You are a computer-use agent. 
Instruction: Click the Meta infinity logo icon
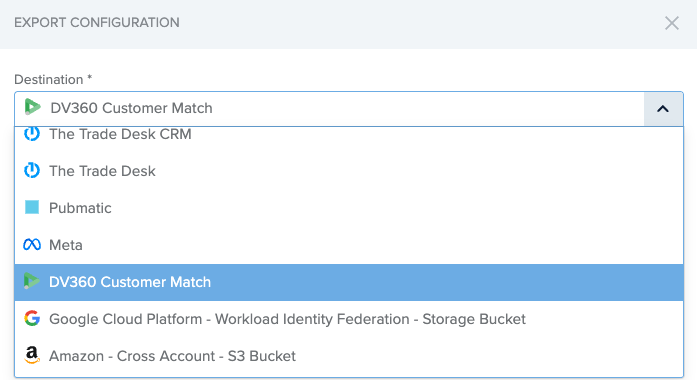pos(32,244)
